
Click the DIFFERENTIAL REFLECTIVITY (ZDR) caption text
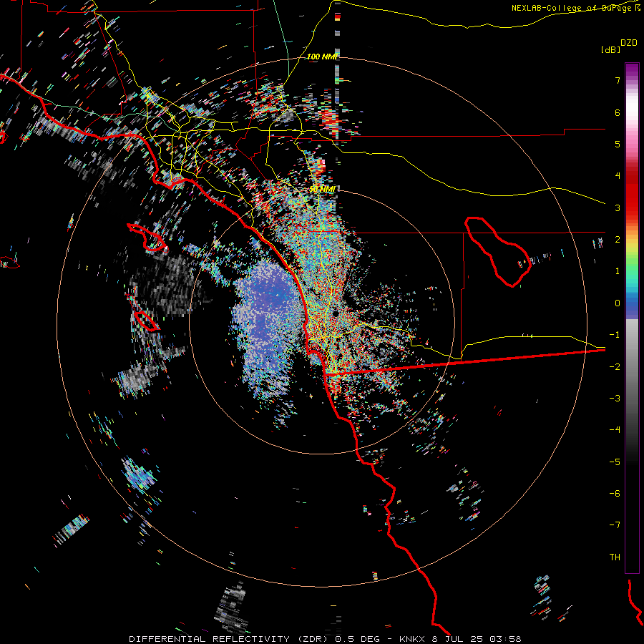[x=228, y=639]
